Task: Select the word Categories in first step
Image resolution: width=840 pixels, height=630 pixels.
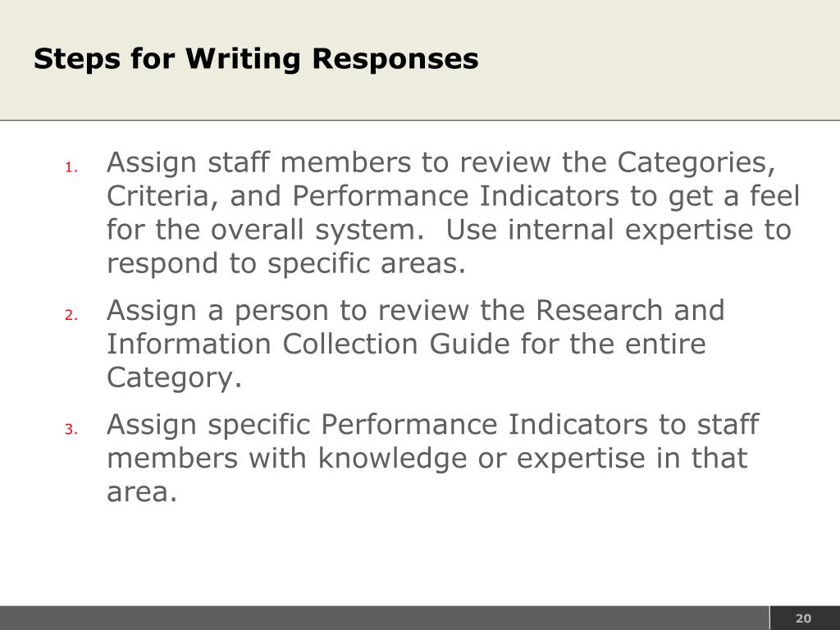Action: (x=696, y=163)
